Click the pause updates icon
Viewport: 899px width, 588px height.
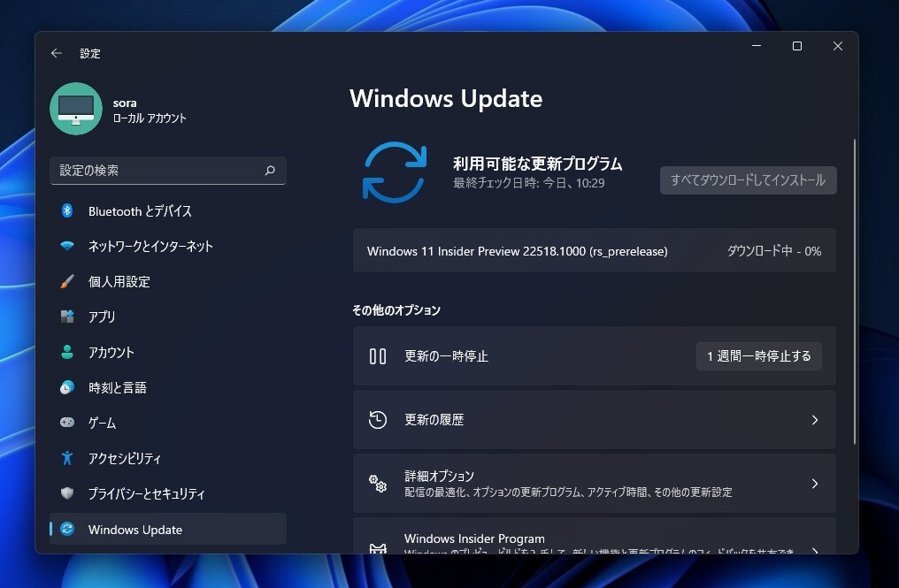pyautogui.click(x=378, y=355)
